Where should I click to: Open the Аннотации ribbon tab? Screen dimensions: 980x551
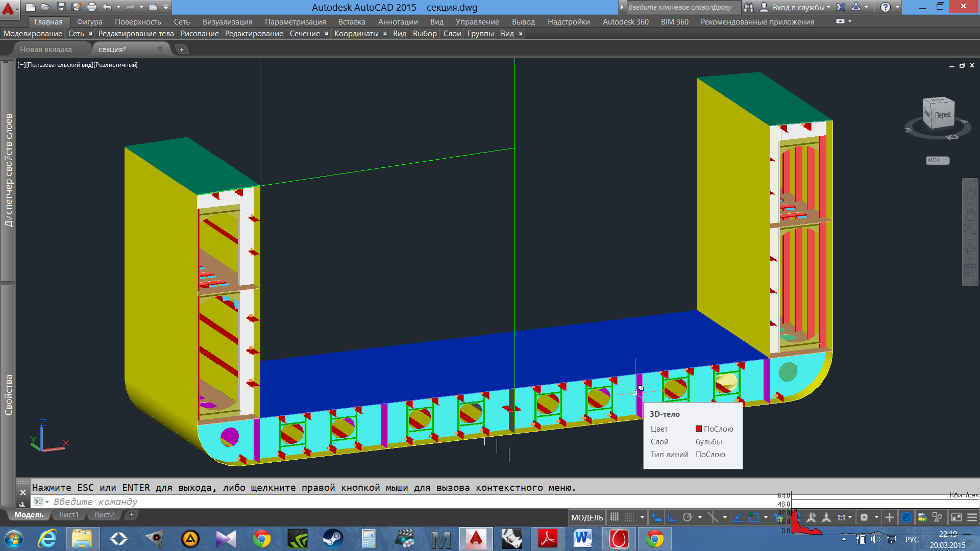coord(398,21)
